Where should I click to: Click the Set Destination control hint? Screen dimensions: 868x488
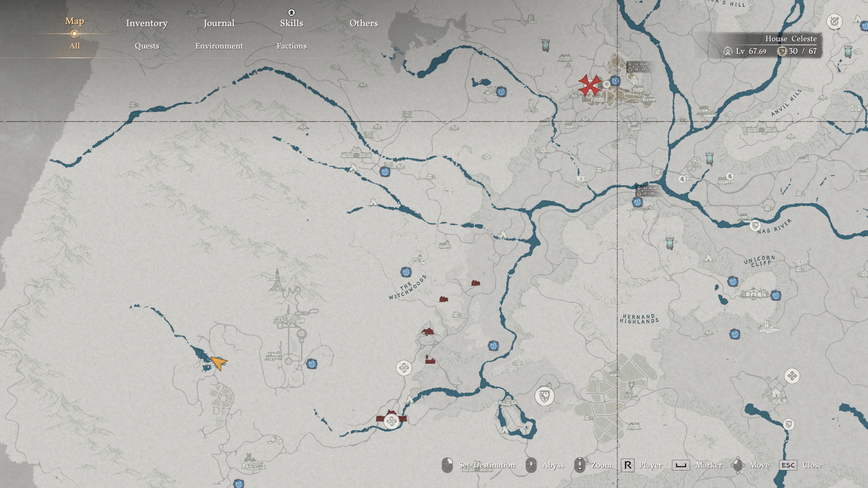(487, 465)
